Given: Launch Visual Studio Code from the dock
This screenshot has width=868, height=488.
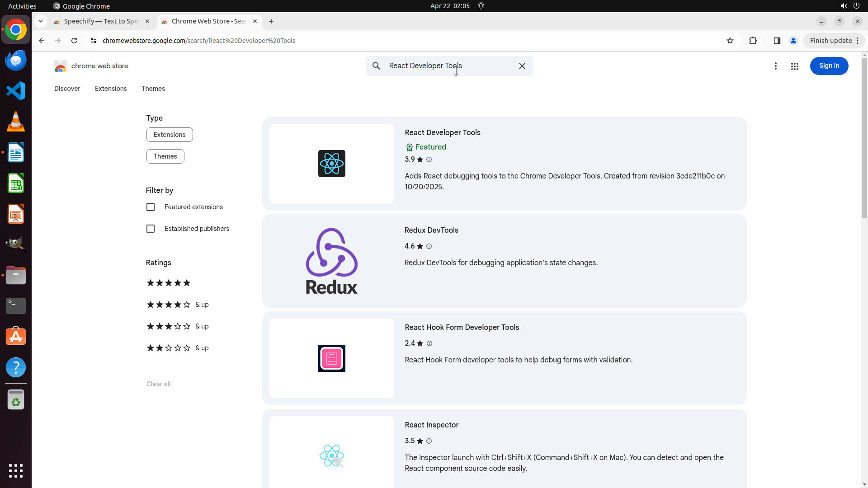Looking at the screenshot, I should pyautogui.click(x=16, y=91).
